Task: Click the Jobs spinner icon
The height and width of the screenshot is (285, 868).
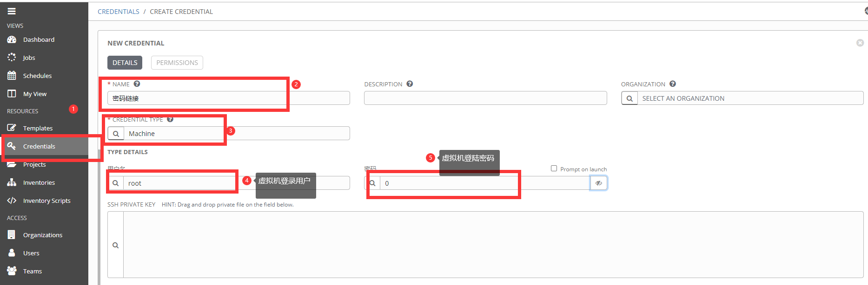Action: point(12,58)
